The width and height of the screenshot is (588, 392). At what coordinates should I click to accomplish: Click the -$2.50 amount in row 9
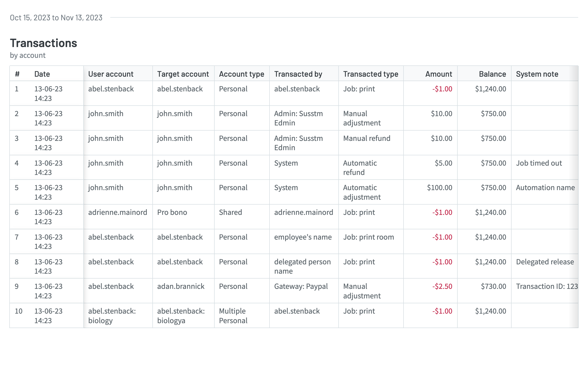coord(442,286)
